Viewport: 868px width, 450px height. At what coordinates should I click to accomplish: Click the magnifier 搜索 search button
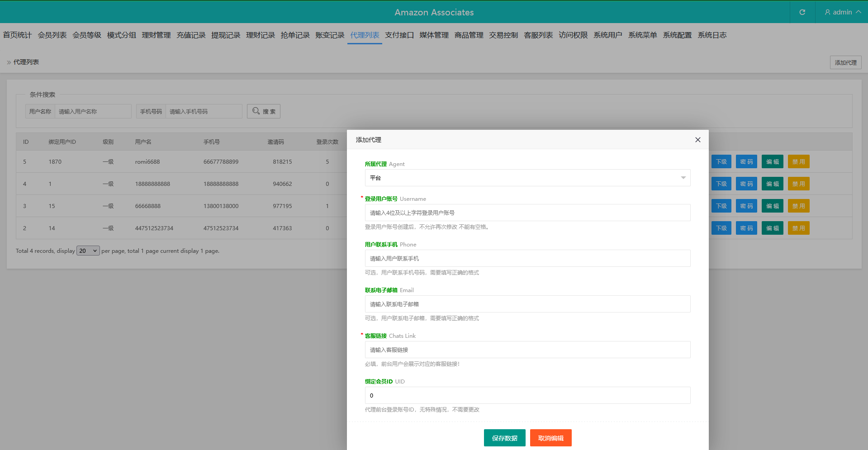click(264, 111)
